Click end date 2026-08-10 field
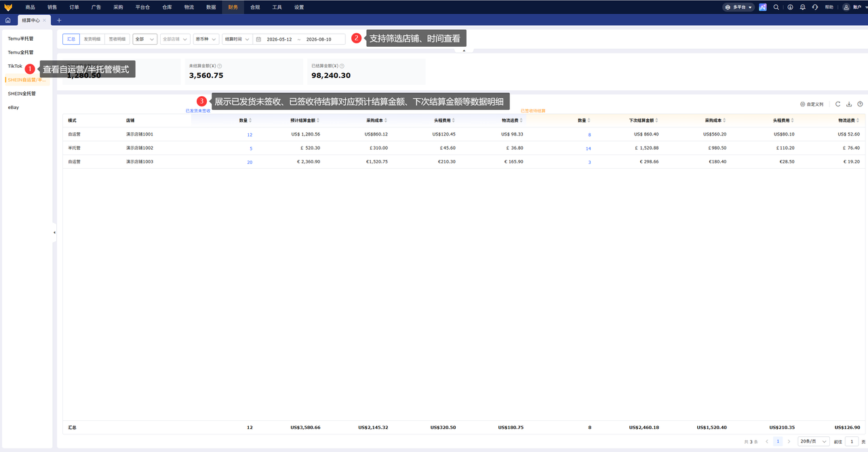The height and width of the screenshot is (452, 868). 319,39
